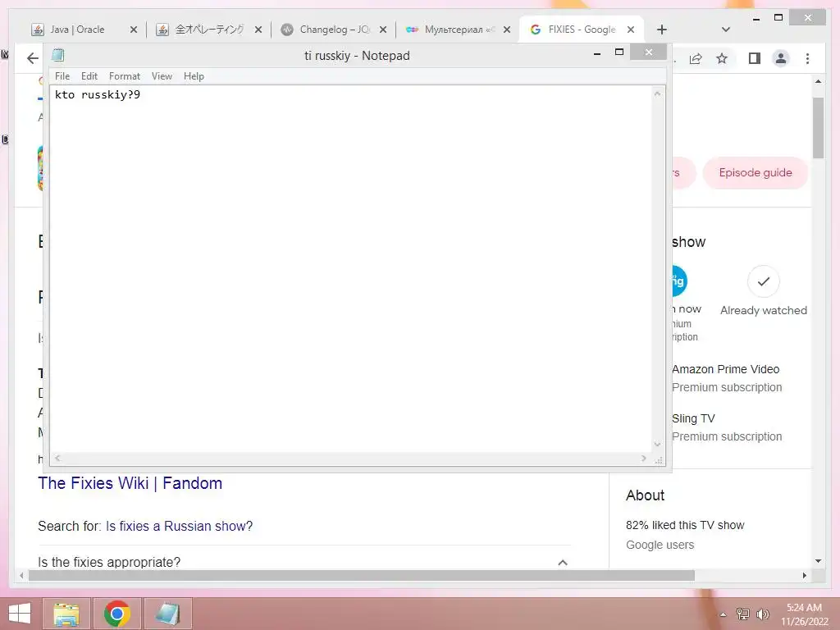
Task: Click the Chrome page vertical scrollbar
Action: (x=818, y=128)
